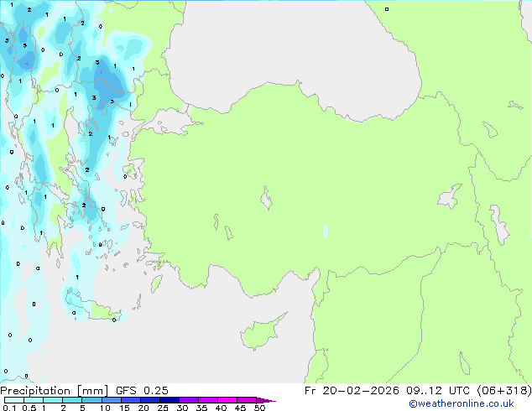Select the 0.1–0.5 mm legend swatch
532x411 pixels.
click(x=14, y=400)
